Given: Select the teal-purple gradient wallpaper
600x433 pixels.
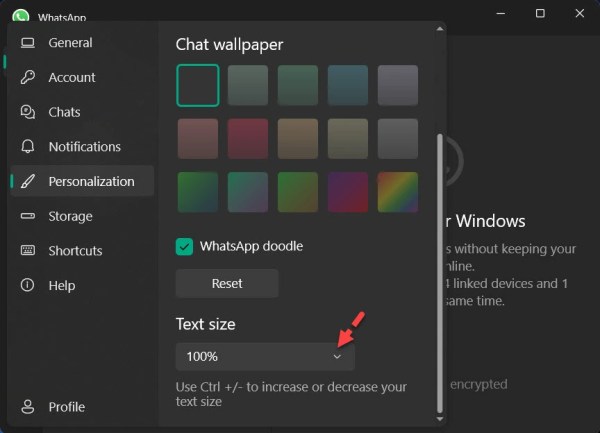Looking at the screenshot, I should tap(248, 192).
